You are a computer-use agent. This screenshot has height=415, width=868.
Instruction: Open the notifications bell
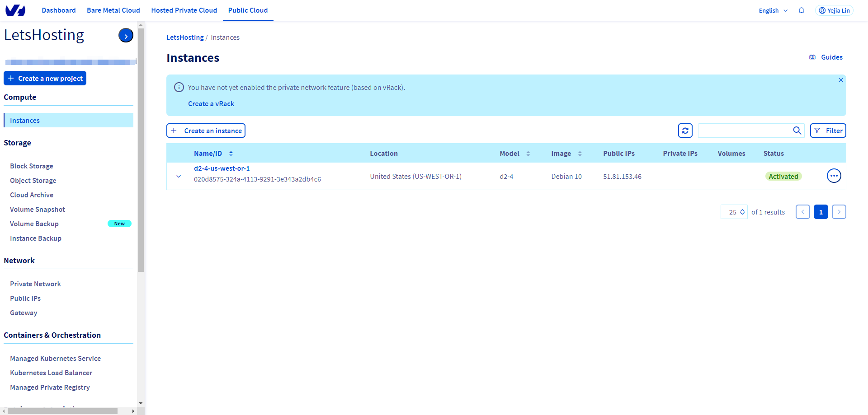[x=802, y=10]
